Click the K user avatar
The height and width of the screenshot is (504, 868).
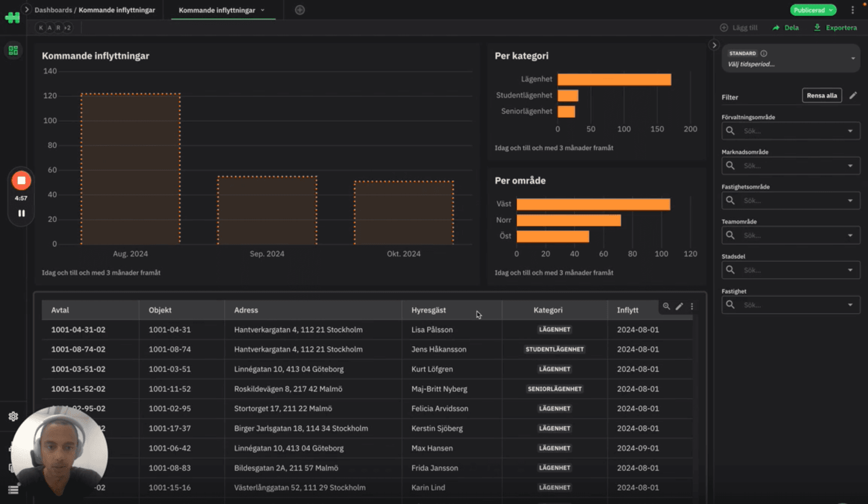pos(41,28)
